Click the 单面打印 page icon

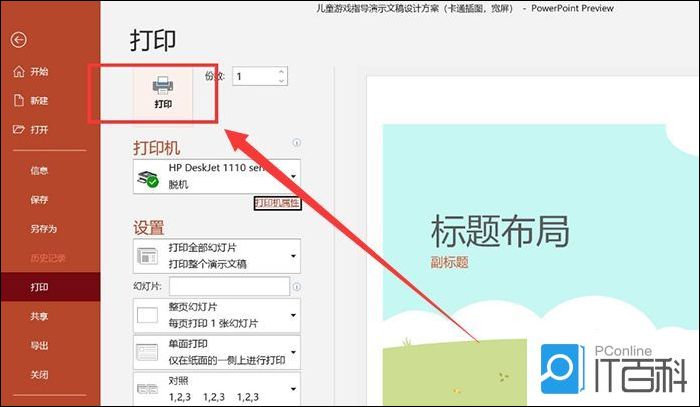pyautogui.click(x=147, y=352)
